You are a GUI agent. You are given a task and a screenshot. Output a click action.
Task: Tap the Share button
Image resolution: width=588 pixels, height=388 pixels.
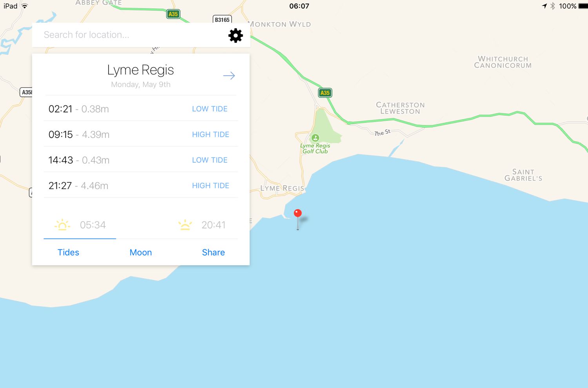pos(213,252)
